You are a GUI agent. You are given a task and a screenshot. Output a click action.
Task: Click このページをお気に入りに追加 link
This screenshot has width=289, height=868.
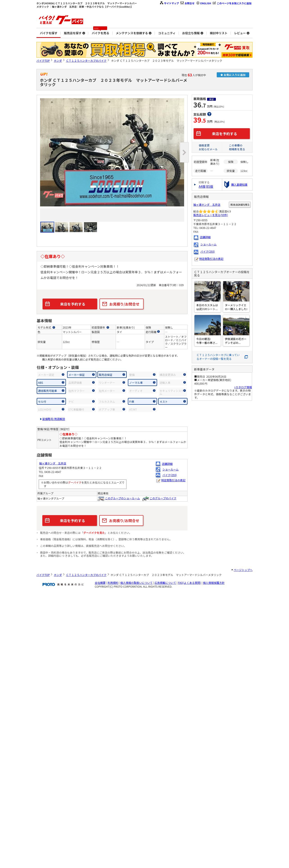(232, 3)
